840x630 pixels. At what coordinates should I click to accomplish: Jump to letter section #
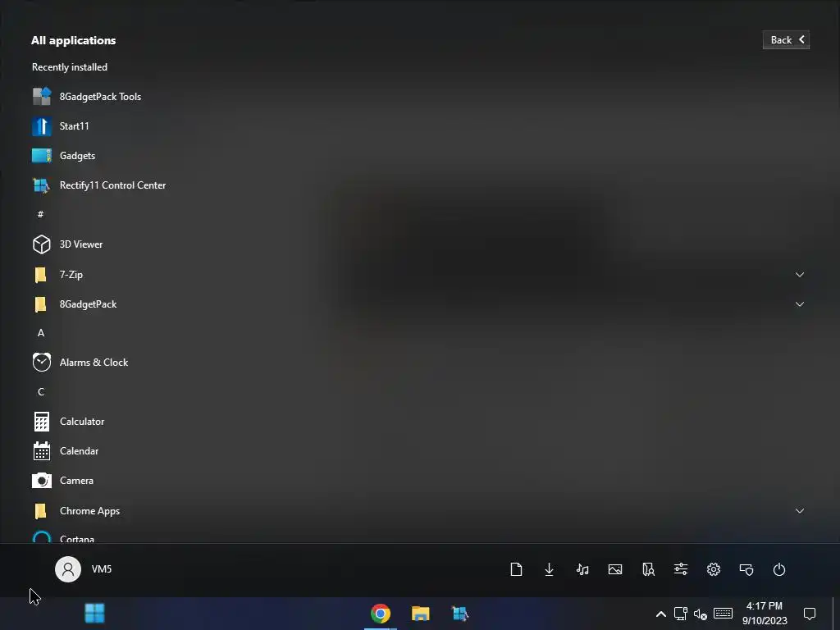[41, 215]
